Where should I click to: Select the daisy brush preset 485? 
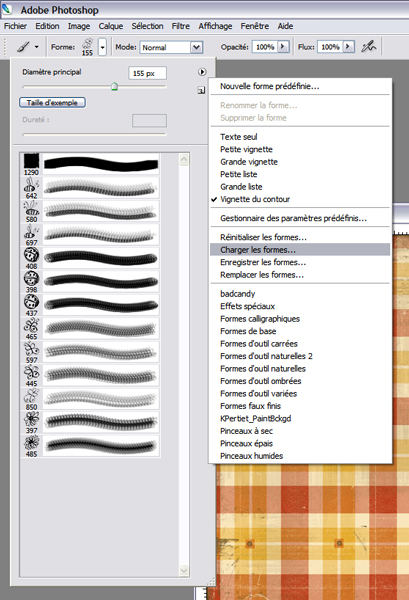point(90,446)
